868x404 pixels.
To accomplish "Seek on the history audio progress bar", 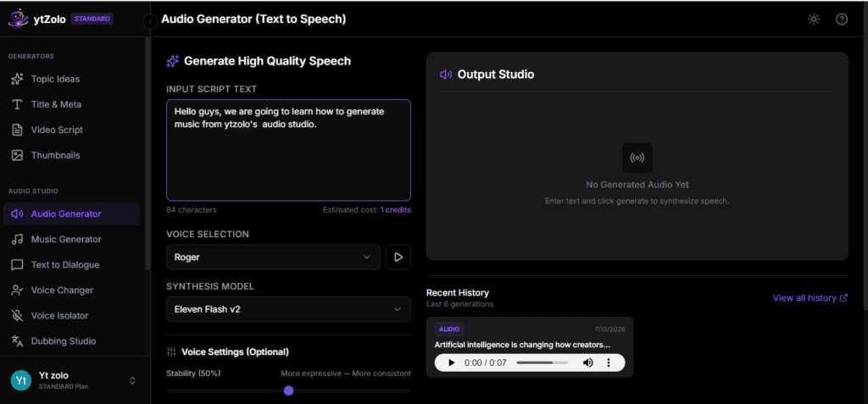I will click(x=542, y=363).
